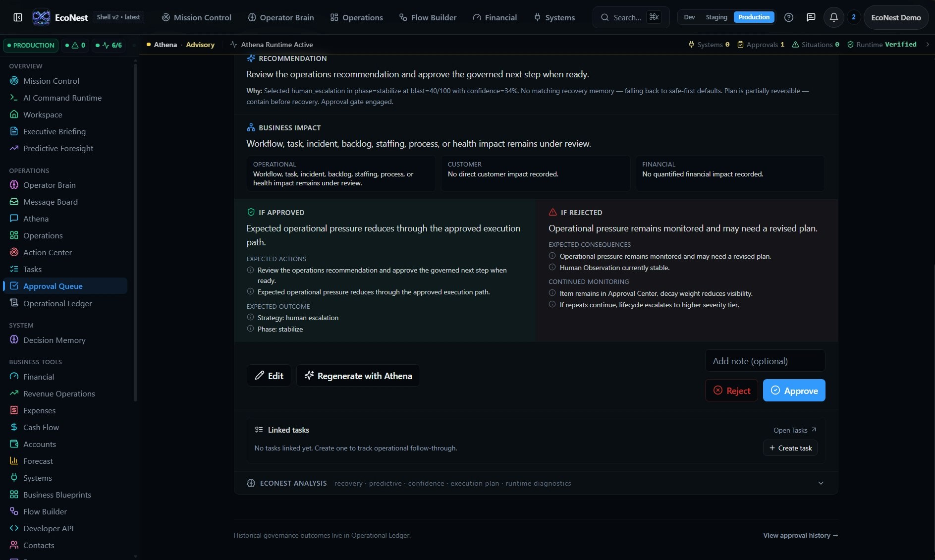Select the Production environment toggle
The image size is (935, 560).
point(754,17)
